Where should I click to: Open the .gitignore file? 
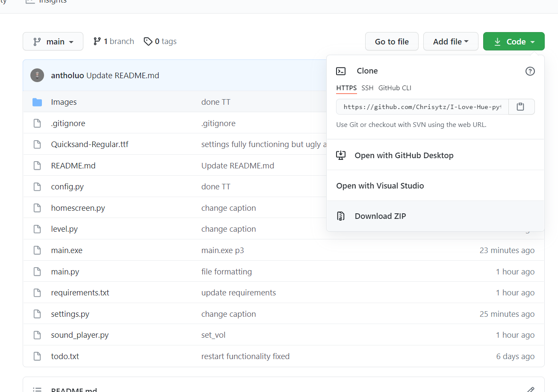pos(68,123)
